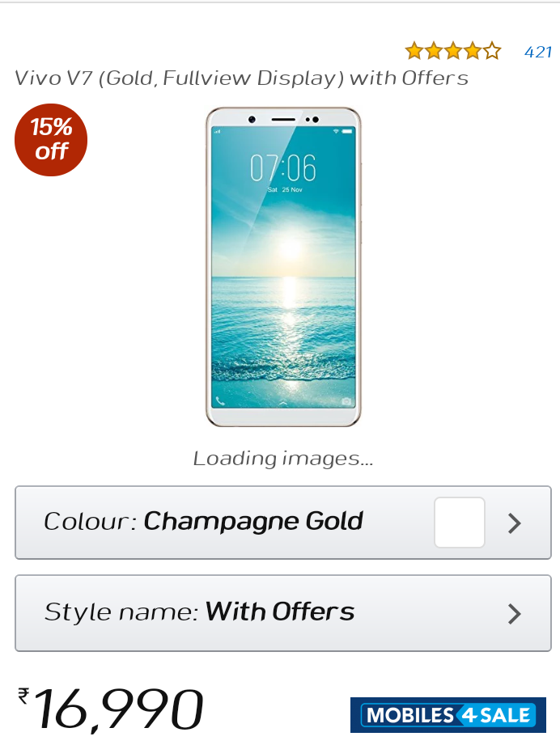
Task: Open the Vivo V7 product title link
Action: click(x=241, y=78)
